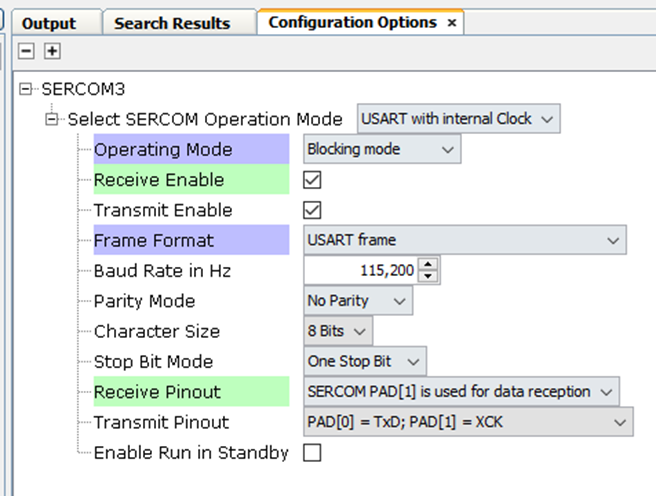Click the collapse all minus icon
This screenshot has height=496, width=656.
pos(27,51)
